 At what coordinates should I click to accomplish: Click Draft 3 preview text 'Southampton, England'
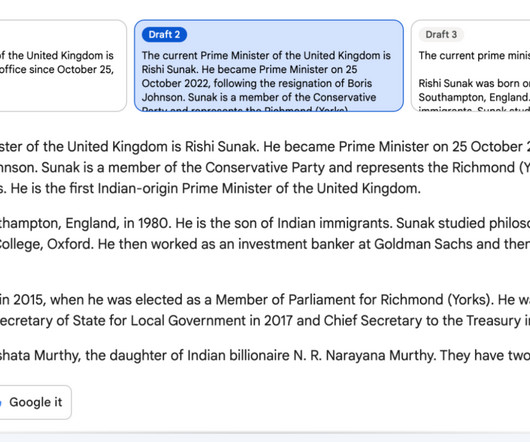coord(473,97)
